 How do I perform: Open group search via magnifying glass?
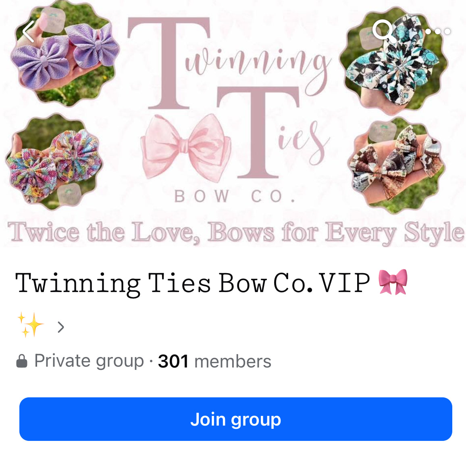(x=384, y=31)
